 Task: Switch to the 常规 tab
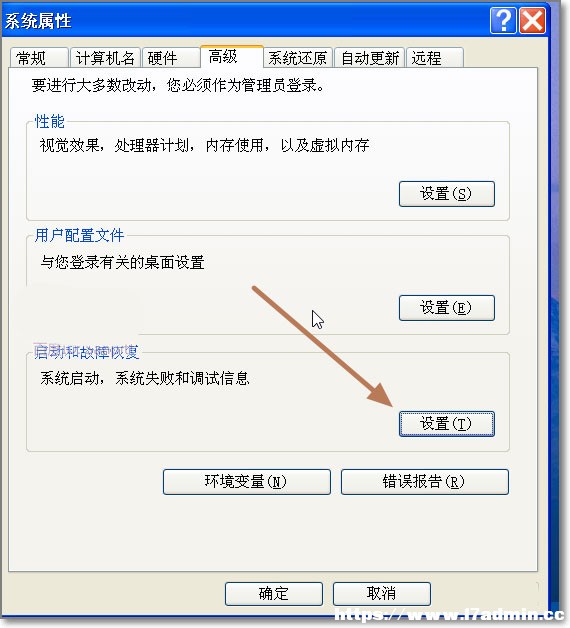[x=39, y=58]
